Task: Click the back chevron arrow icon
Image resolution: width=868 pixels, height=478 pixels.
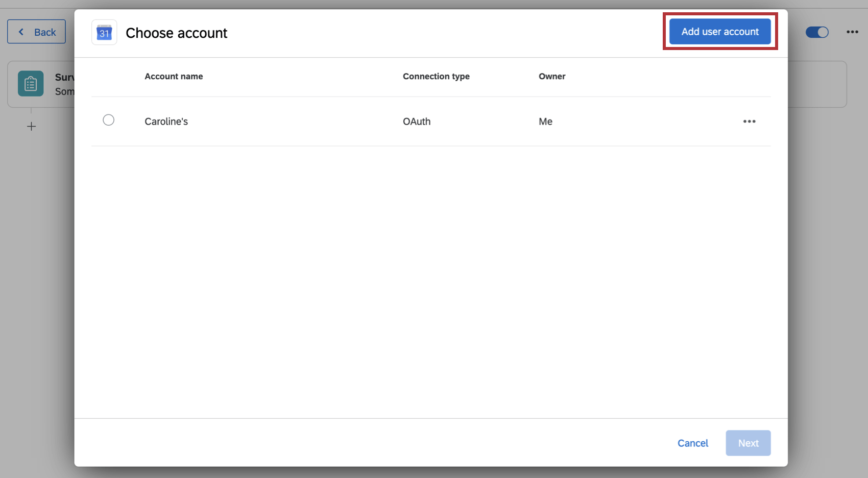Action: point(21,32)
